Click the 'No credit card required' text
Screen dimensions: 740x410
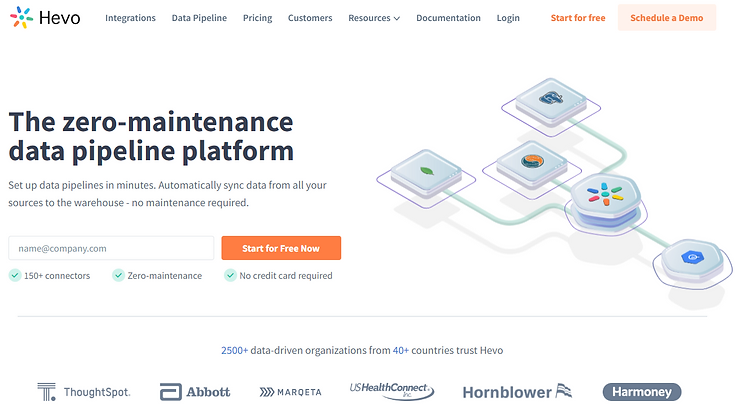pos(286,276)
